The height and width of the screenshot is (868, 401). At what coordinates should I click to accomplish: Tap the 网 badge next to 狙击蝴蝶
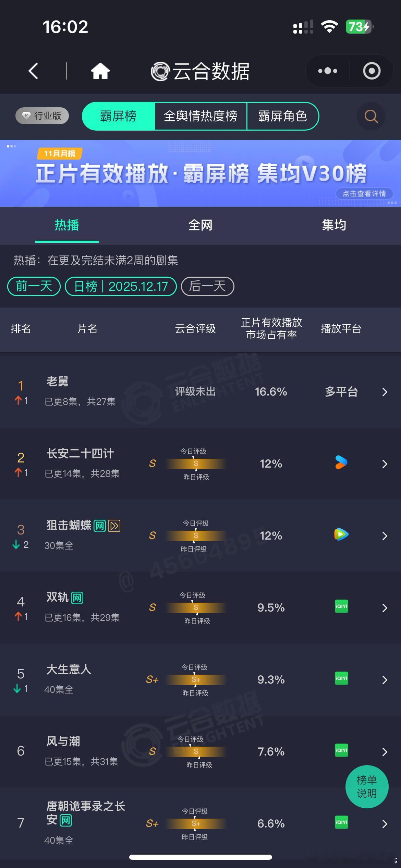tap(99, 526)
